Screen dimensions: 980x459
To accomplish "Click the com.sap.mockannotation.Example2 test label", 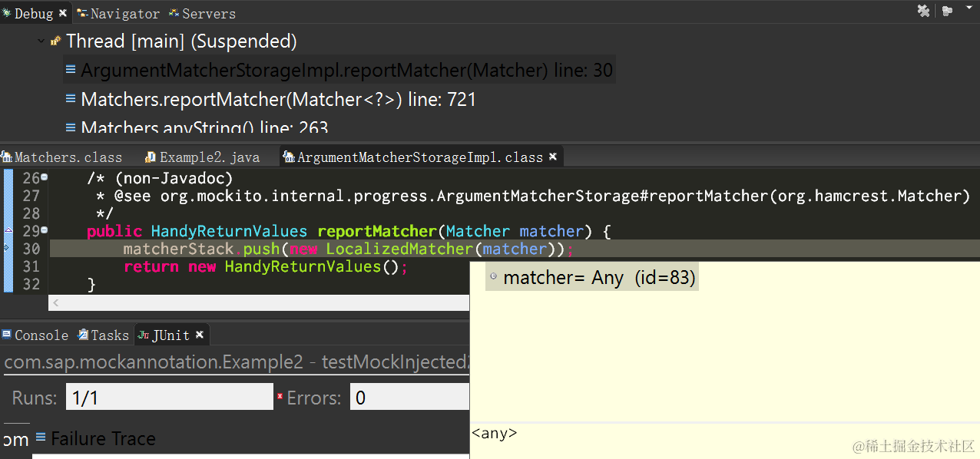I will pos(237,362).
